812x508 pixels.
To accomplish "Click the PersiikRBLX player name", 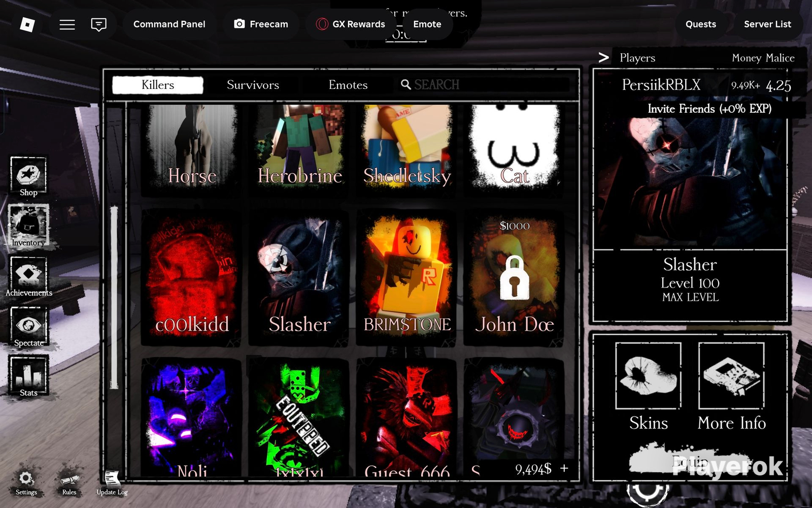I will [661, 85].
